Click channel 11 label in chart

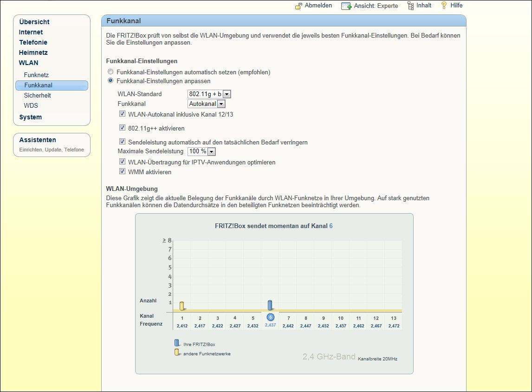pos(358,318)
